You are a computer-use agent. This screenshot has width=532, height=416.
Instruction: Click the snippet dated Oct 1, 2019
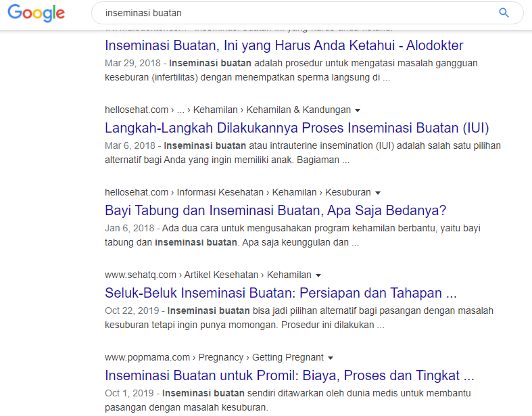click(287, 400)
